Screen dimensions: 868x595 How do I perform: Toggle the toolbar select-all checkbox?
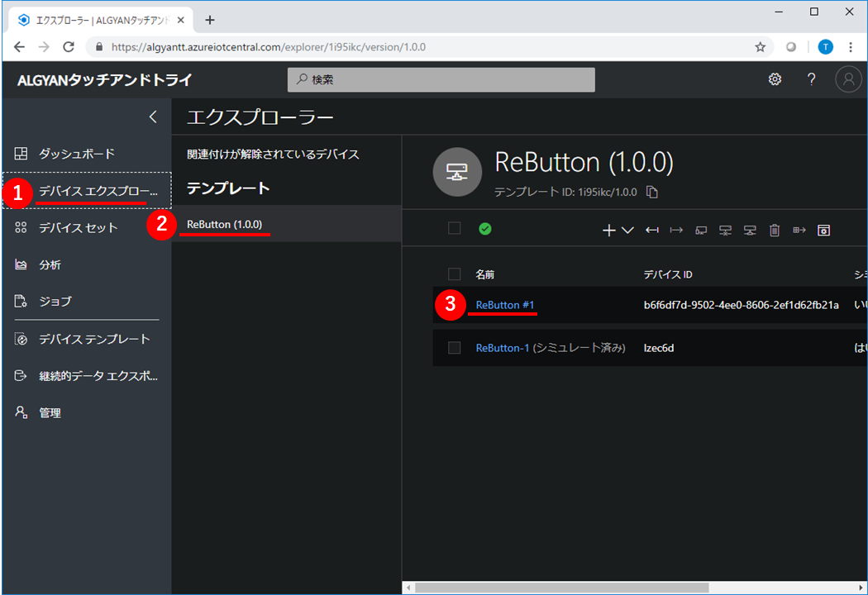tap(455, 228)
